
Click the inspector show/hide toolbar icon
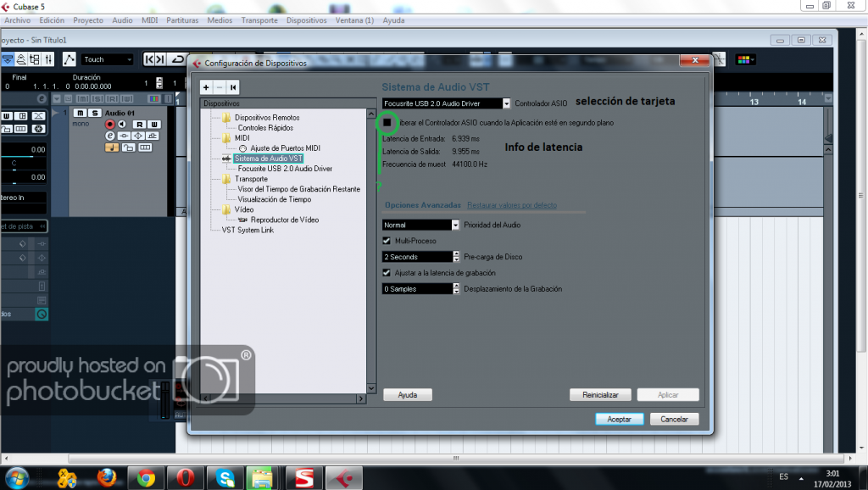8,59
